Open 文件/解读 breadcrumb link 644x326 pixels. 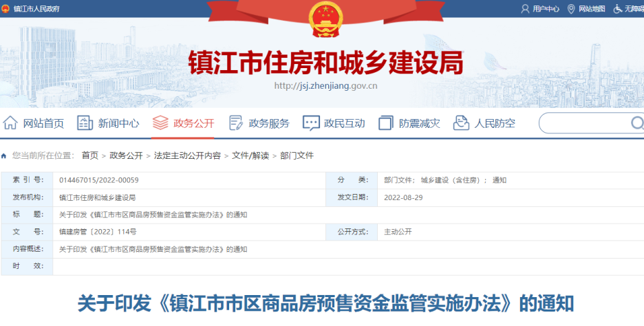pos(250,155)
